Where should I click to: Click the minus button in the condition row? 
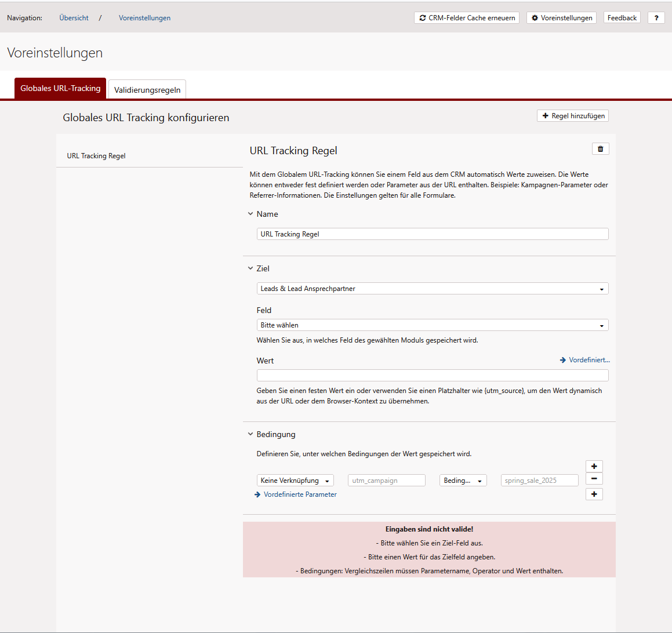click(x=594, y=479)
